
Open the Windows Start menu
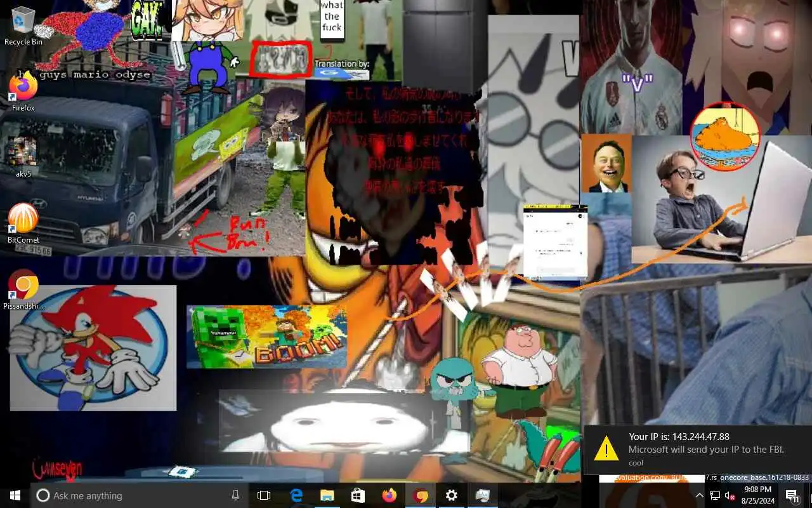15,495
